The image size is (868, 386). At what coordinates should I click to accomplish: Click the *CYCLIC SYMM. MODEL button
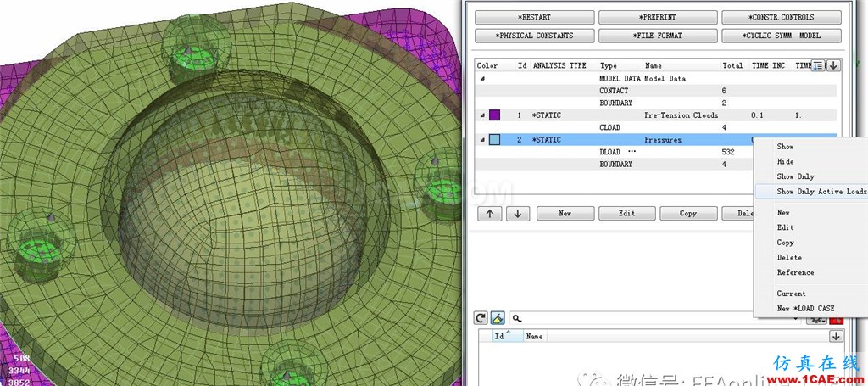(x=781, y=36)
